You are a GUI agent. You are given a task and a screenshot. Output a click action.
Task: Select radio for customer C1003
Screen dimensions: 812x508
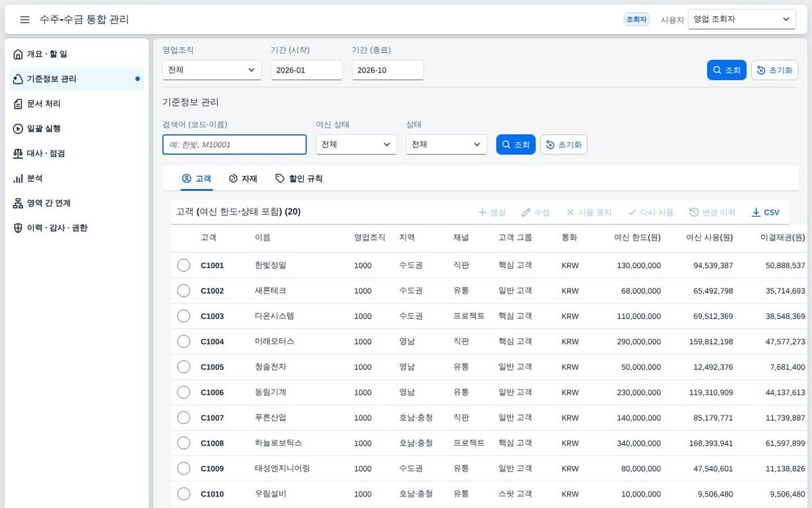(183, 316)
